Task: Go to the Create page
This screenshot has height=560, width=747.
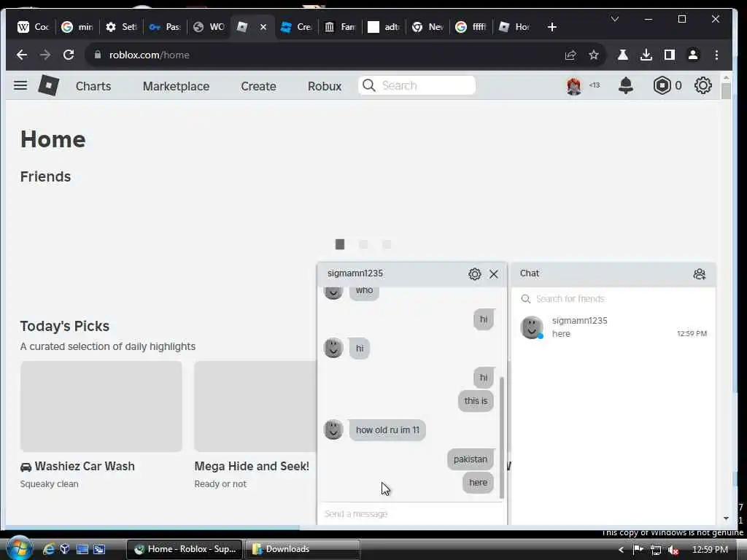Action: [x=258, y=86]
